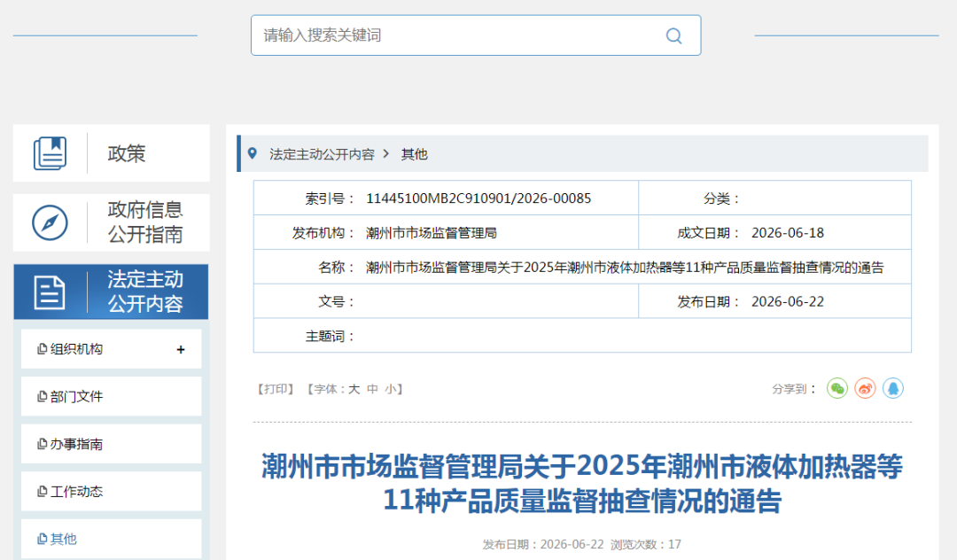Set font size to 中
The height and width of the screenshot is (560, 957).
[x=373, y=389]
